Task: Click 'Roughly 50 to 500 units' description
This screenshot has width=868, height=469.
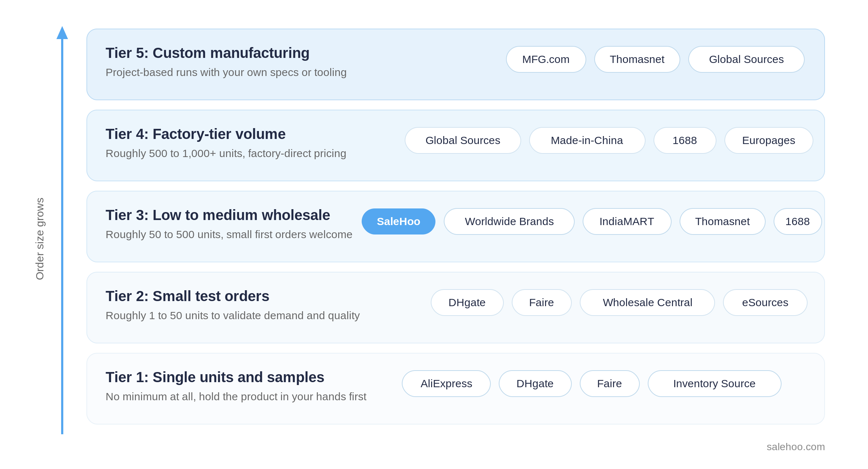Action: pos(229,235)
